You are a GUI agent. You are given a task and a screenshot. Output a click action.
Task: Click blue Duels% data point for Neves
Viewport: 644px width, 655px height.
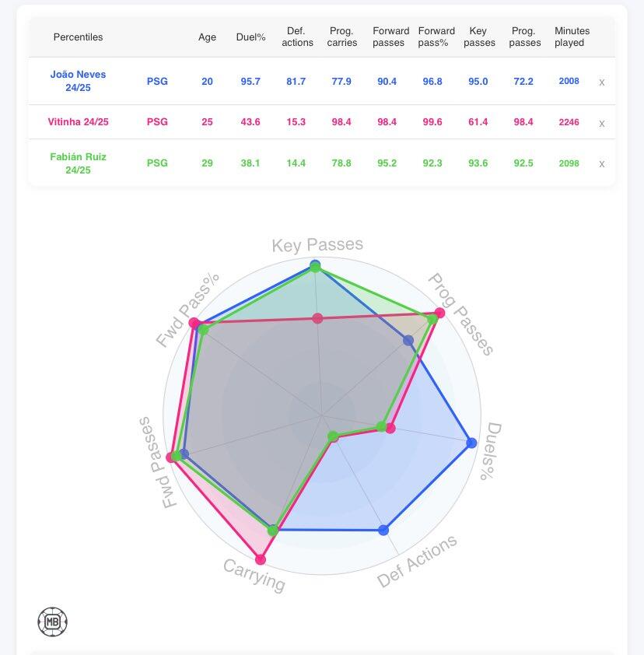click(471, 443)
